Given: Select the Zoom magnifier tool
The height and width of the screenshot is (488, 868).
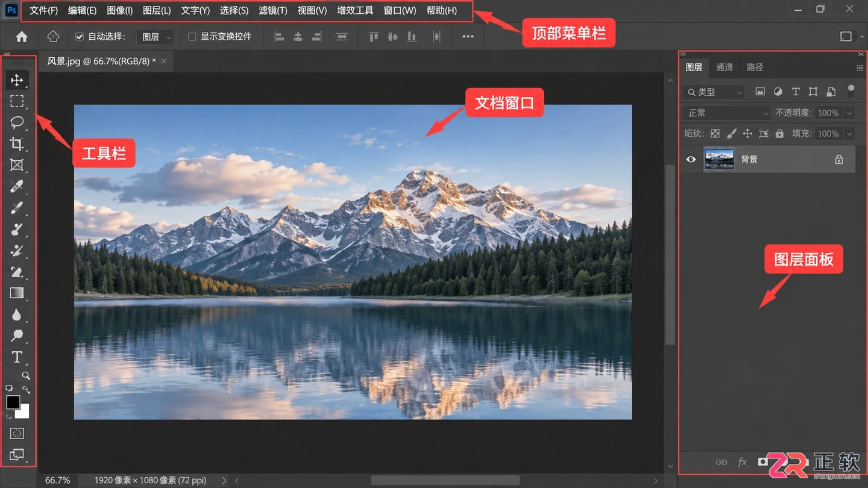Looking at the screenshot, I should 26,375.
